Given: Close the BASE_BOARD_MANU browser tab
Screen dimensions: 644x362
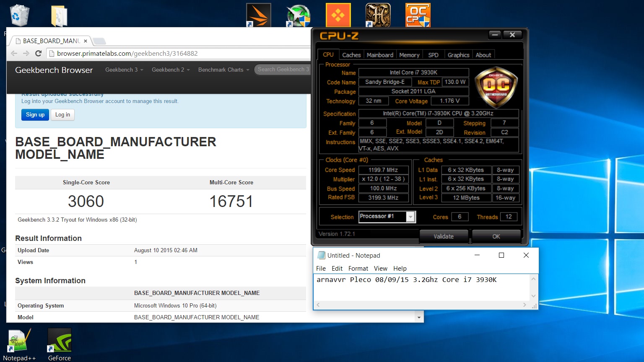Looking at the screenshot, I should [86, 41].
